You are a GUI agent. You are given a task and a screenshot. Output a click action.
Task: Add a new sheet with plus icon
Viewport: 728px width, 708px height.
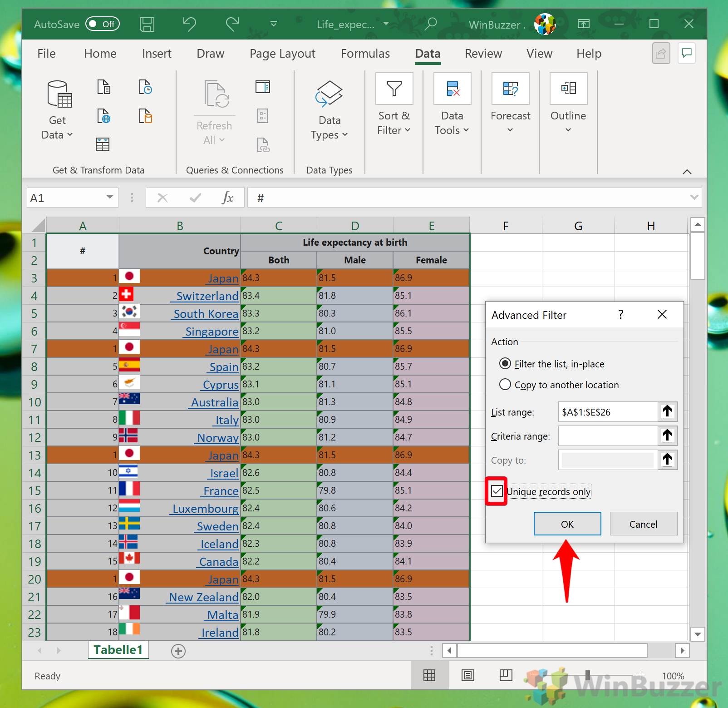(178, 651)
